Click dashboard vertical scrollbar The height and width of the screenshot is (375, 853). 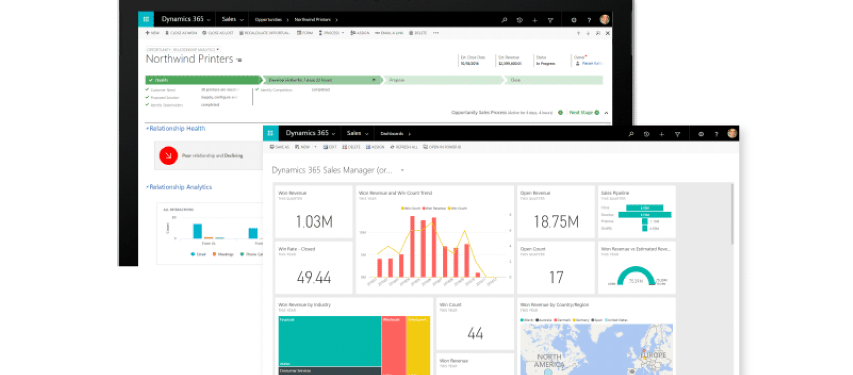[732, 214]
